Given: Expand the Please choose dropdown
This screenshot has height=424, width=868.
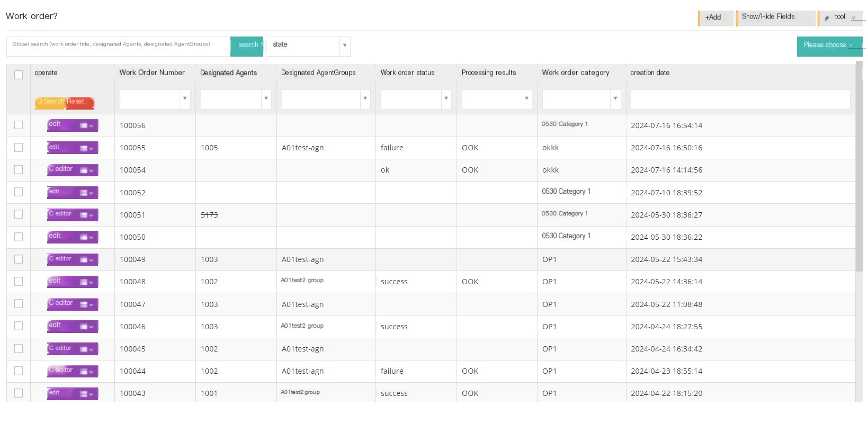Looking at the screenshot, I should click(829, 46).
